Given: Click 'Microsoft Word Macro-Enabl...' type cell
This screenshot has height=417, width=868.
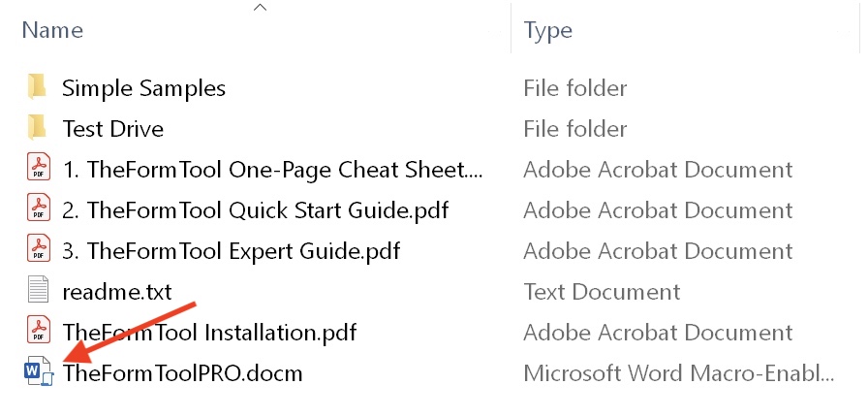Looking at the screenshot, I should (679, 373).
